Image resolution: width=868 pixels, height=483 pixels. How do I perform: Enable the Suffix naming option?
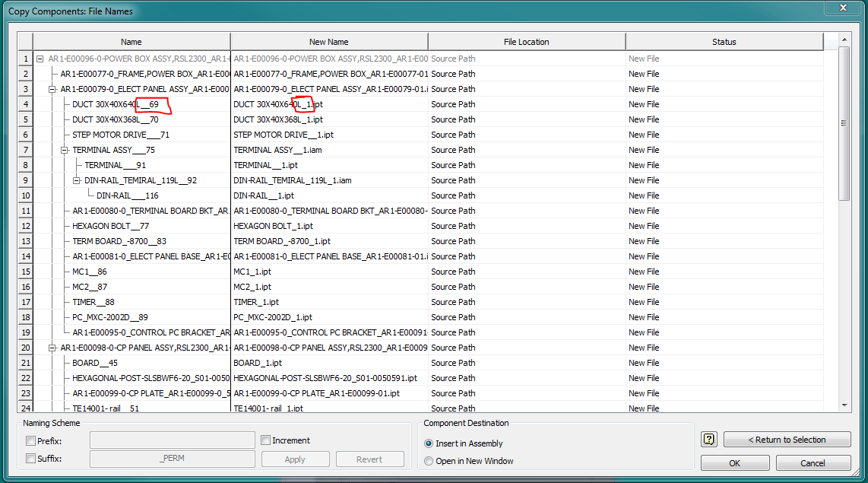coord(30,459)
